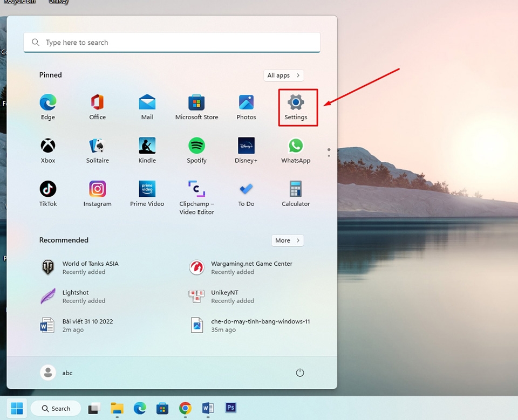Select the second pinned apps page dot
Viewport: 518px width, 420px height.
[329, 156]
